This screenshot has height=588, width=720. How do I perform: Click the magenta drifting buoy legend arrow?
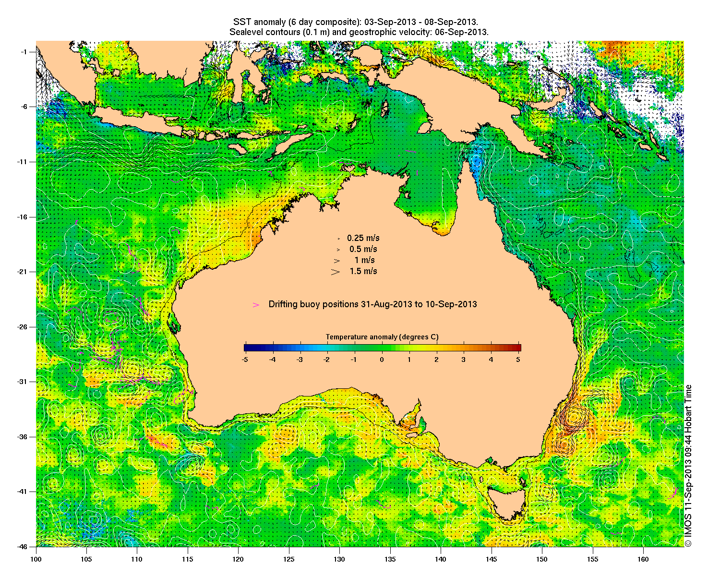(256, 305)
